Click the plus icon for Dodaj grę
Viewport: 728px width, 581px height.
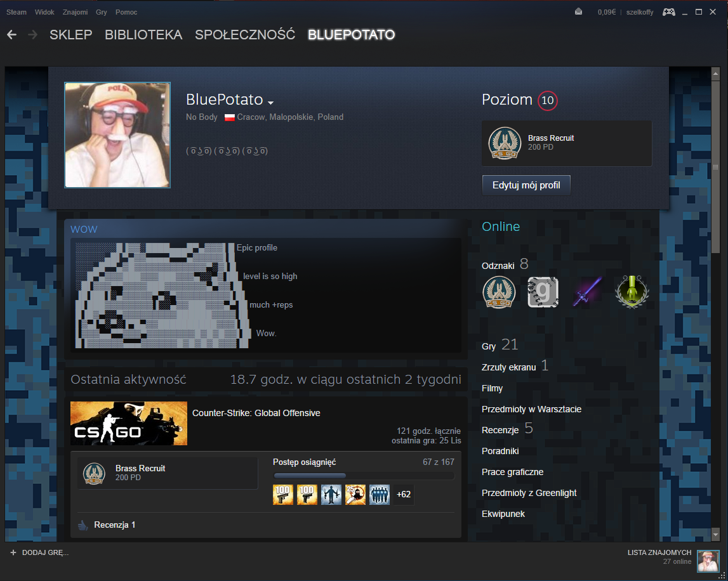[13, 552]
